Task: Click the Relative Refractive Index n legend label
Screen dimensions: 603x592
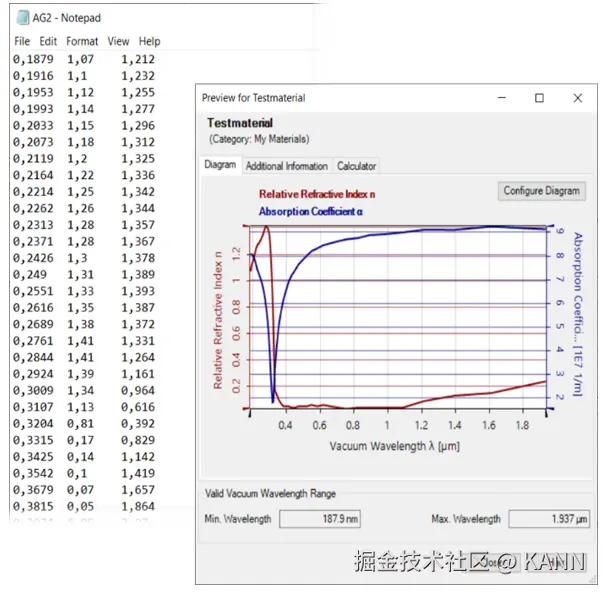Action: click(x=317, y=194)
